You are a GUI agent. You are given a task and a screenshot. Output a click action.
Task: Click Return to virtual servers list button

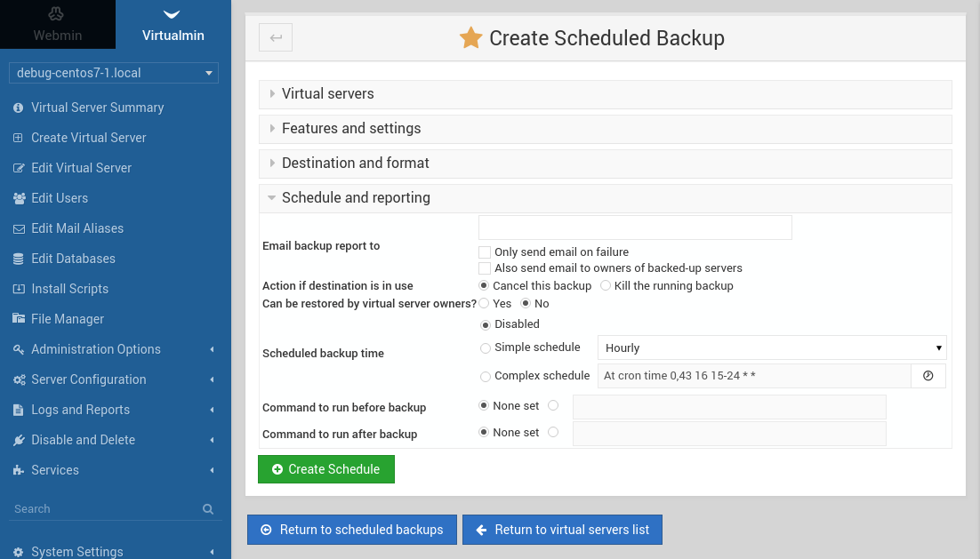click(x=563, y=530)
